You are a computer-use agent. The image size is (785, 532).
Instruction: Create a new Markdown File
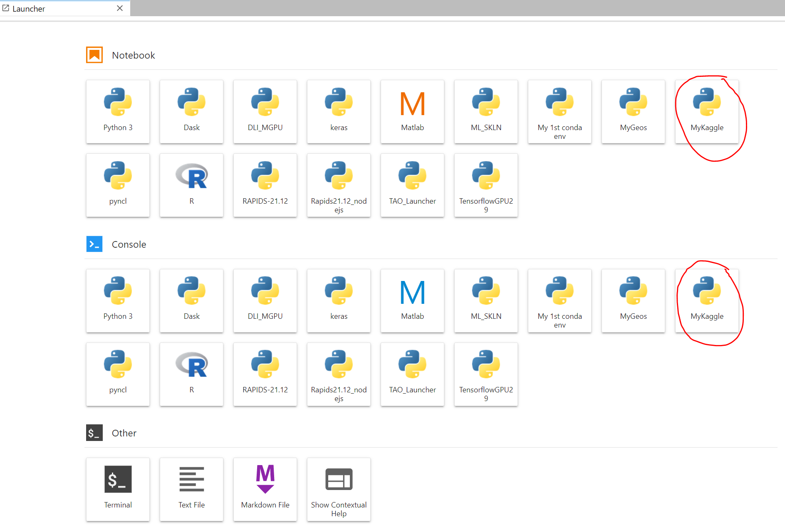pos(265,489)
